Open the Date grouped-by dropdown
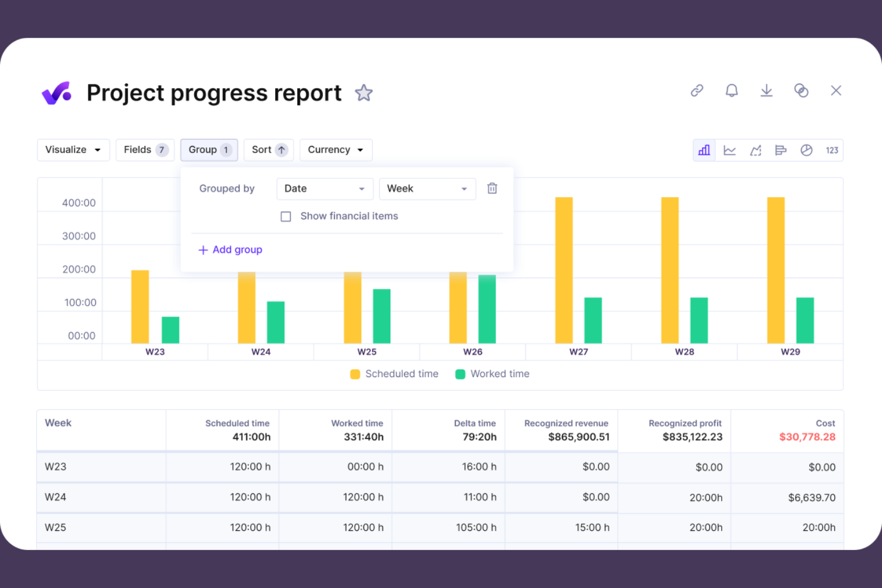This screenshot has height=588, width=882. [325, 189]
